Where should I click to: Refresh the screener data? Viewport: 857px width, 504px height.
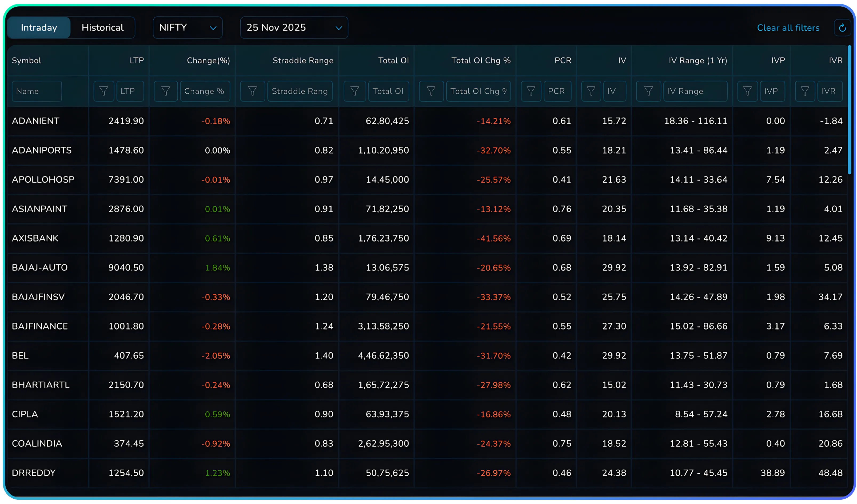point(842,27)
